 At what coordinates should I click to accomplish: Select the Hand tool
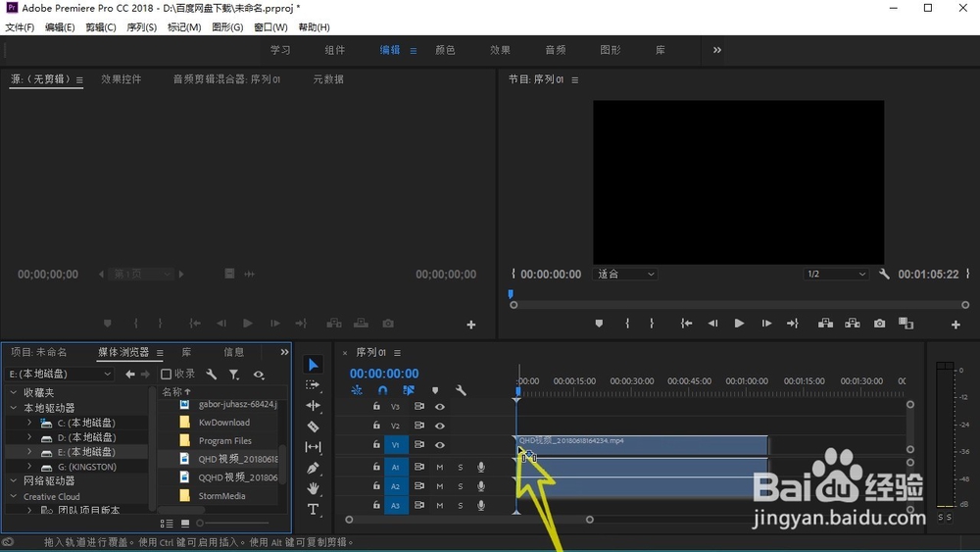click(x=314, y=488)
